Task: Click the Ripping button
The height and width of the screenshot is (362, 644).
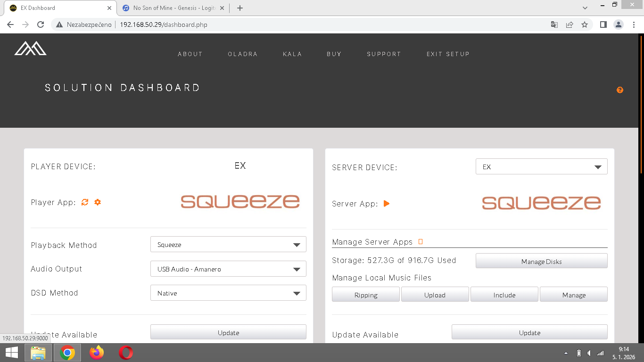Action: [366, 295]
